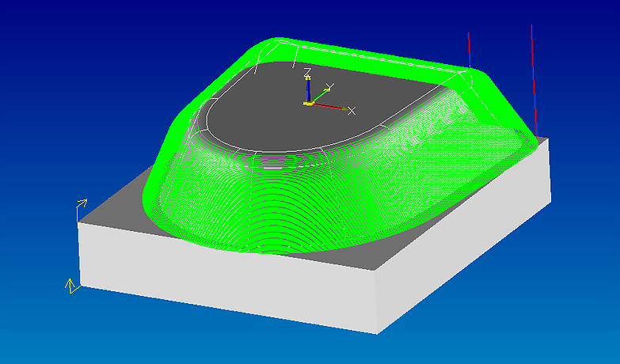620x364 pixels.
Task: Click the Y axis label
Action: pyautogui.click(x=330, y=87)
